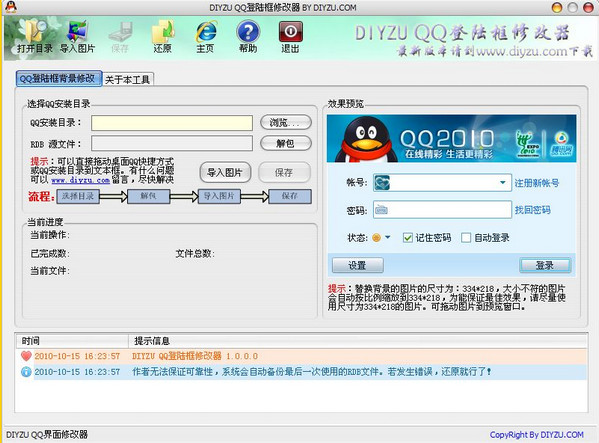Click the blue info icon in the log row
Viewport: 599px width, 443px height.
(26, 372)
